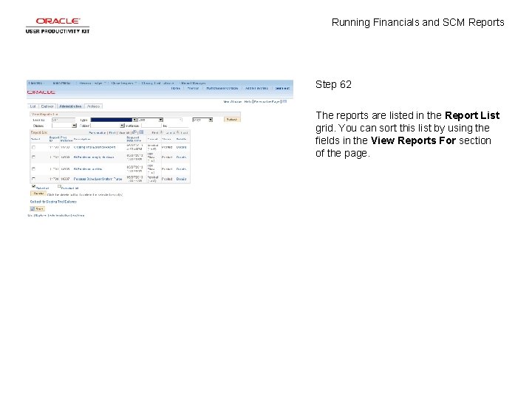Click the Oracle logo in the application header
The width and height of the screenshot is (532, 399).
[41, 92]
